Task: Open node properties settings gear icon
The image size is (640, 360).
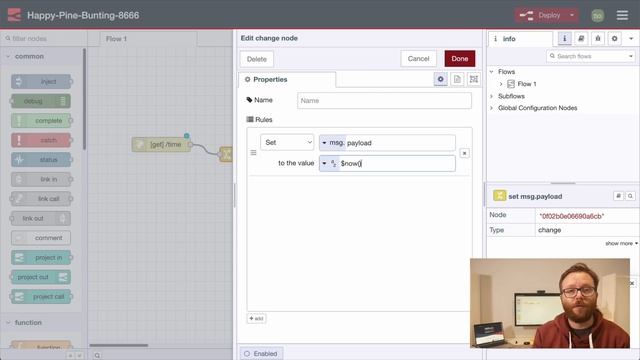Action: [440, 79]
